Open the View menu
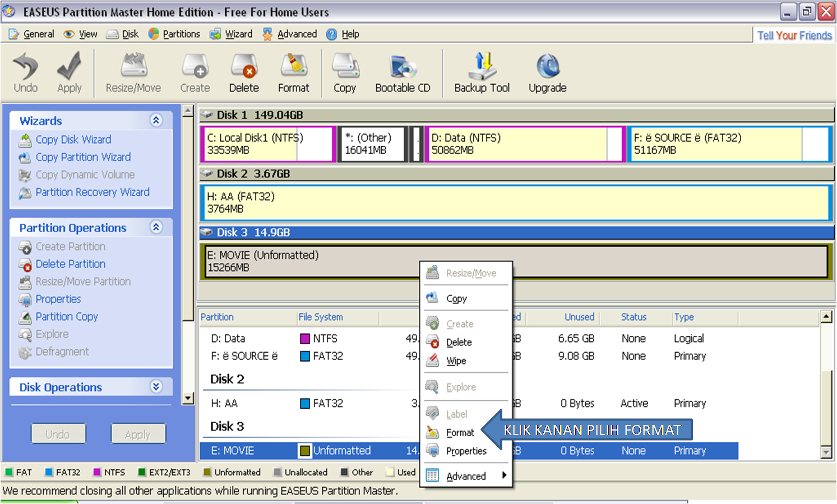 [x=81, y=34]
